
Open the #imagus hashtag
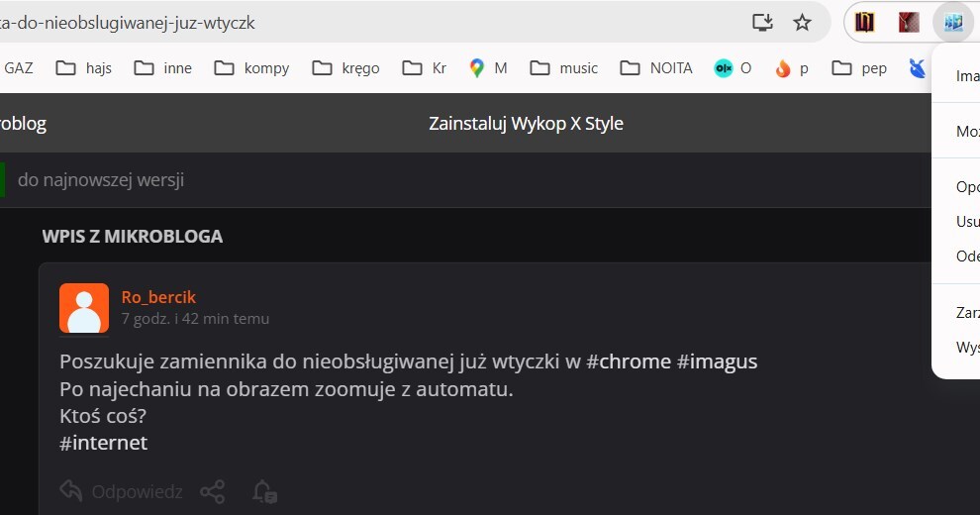coord(717,361)
